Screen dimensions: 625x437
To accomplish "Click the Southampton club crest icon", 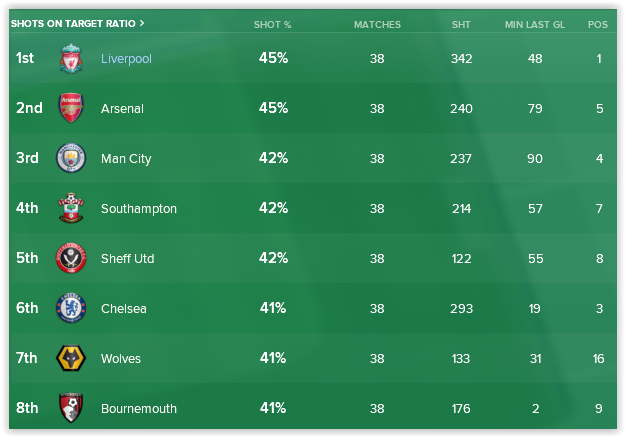I will coord(71,208).
